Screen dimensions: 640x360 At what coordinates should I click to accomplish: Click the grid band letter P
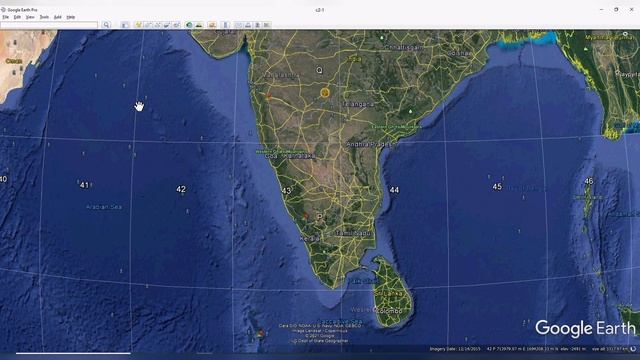click(320, 217)
